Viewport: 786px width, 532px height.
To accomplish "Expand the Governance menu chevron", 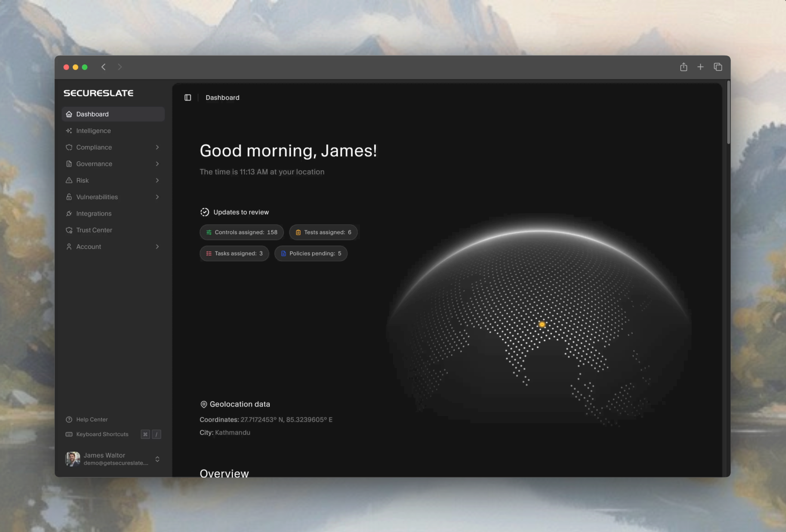I will [x=157, y=164].
